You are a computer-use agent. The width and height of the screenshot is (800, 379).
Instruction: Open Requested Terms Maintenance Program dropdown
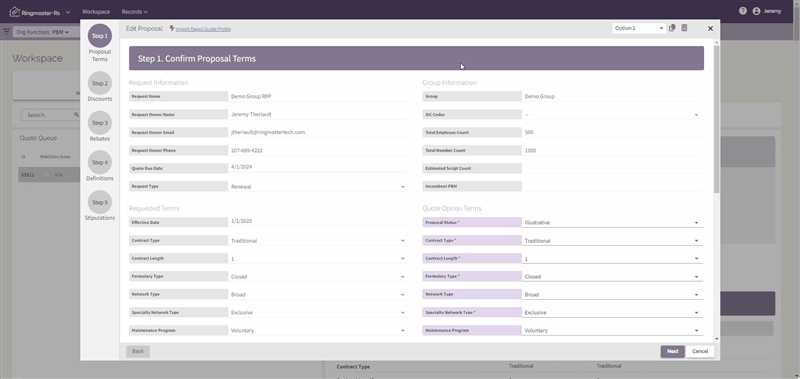click(318, 330)
